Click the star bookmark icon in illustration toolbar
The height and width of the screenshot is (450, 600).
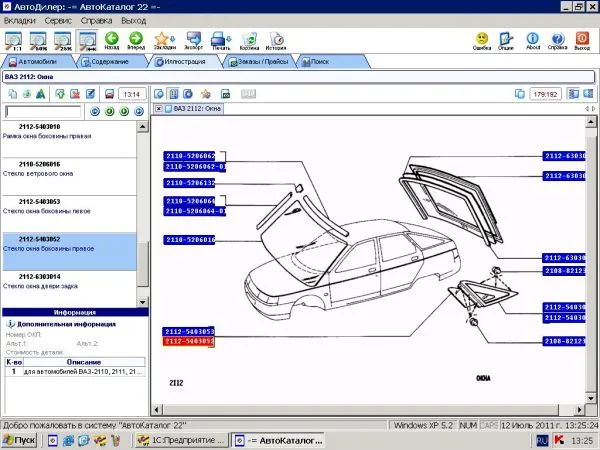pos(206,94)
